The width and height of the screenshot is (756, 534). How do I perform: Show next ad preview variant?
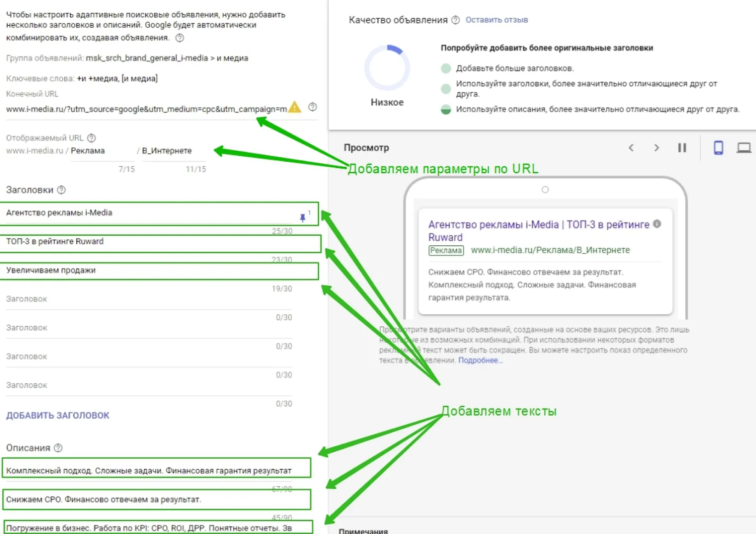pyautogui.click(x=656, y=148)
